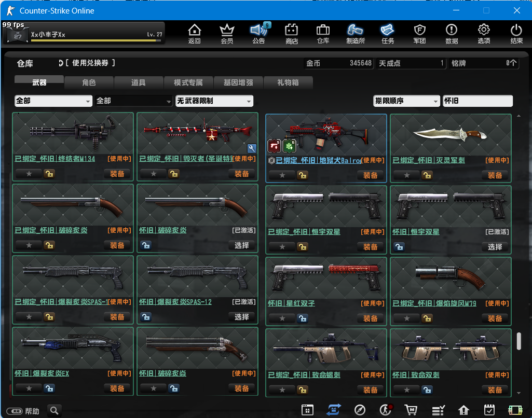532x418 pixels.
Task: Toggle favorite star on 灭灵军刺
Action: coord(407,175)
